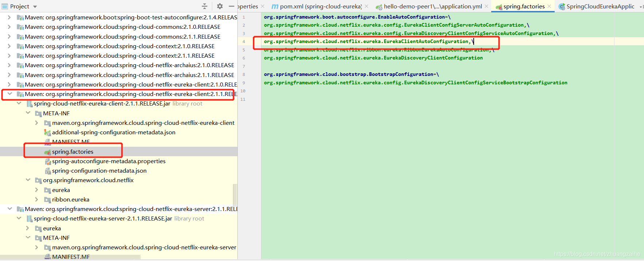
Task: Click folder icon of maven.org...eureka-client
Action: point(47,123)
